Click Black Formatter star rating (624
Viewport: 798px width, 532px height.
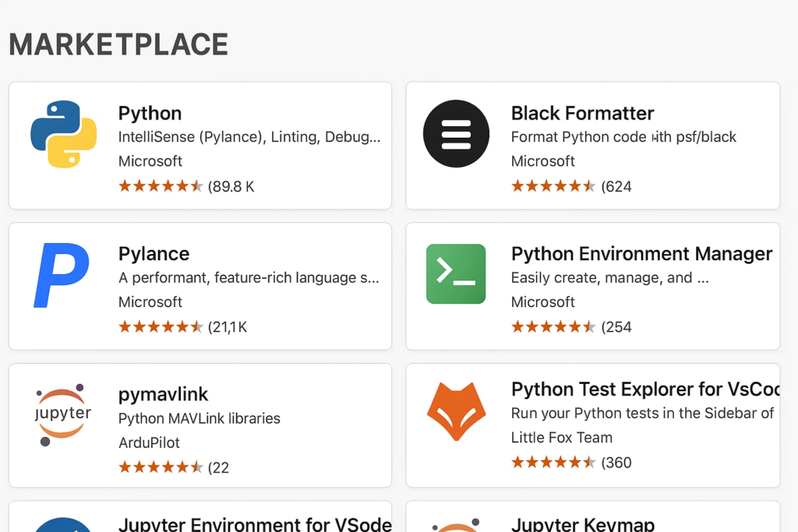pos(571,186)
